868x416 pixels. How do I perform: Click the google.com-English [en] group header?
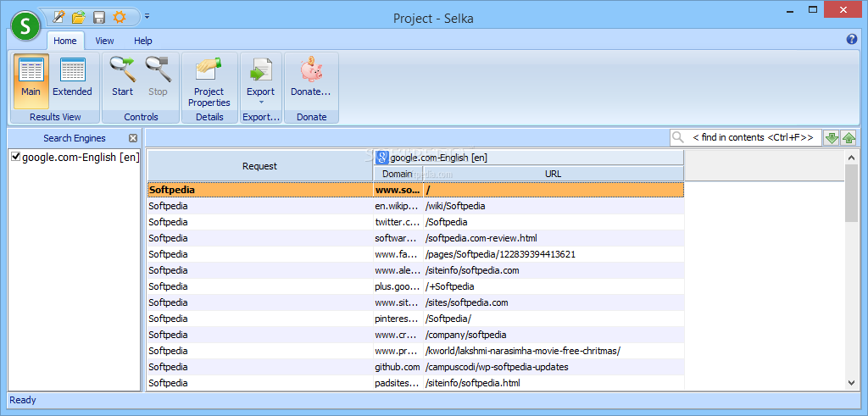(529, 158)
